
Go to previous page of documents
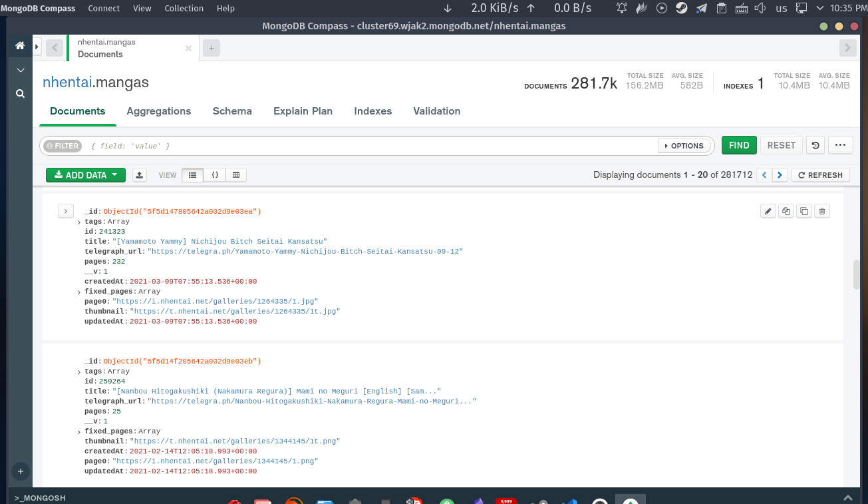point(764,175)
